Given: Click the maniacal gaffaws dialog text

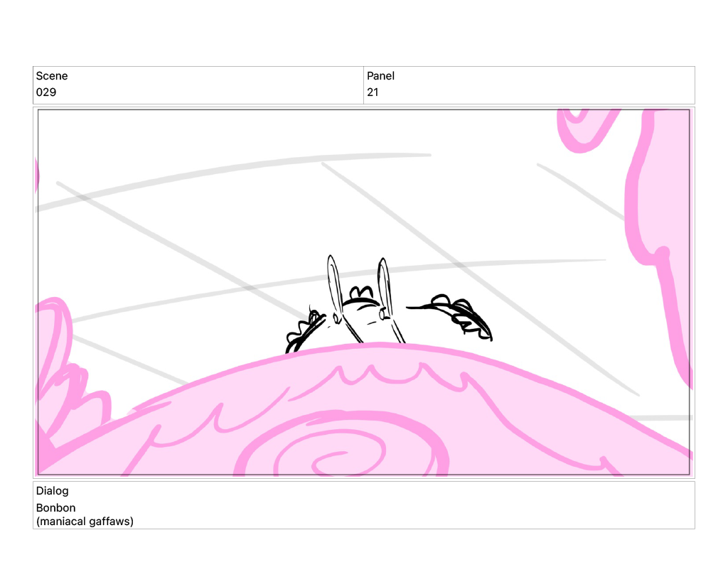Looking at the screenshot, I should click(85, 522).
